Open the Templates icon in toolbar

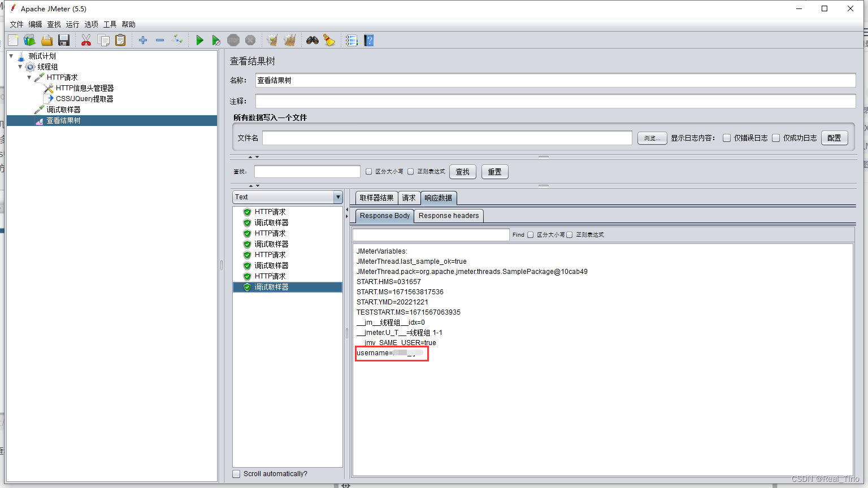[x=30, y=40]
